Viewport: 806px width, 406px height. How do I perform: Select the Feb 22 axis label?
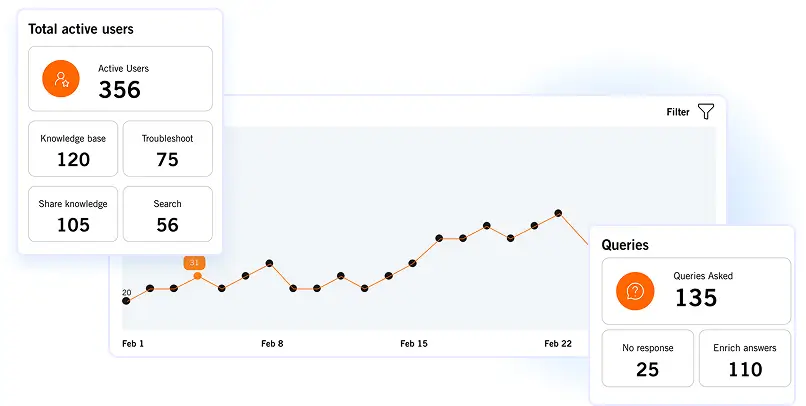pos(558,343)
